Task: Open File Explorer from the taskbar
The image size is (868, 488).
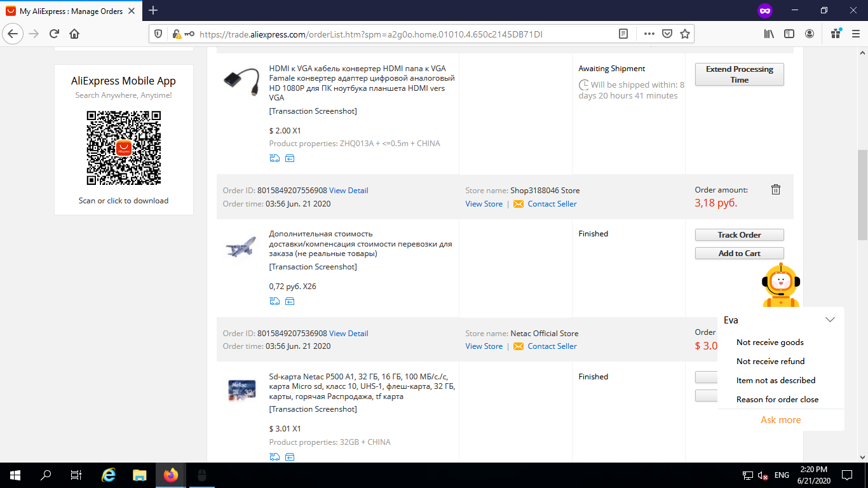Action: point(140,475)
